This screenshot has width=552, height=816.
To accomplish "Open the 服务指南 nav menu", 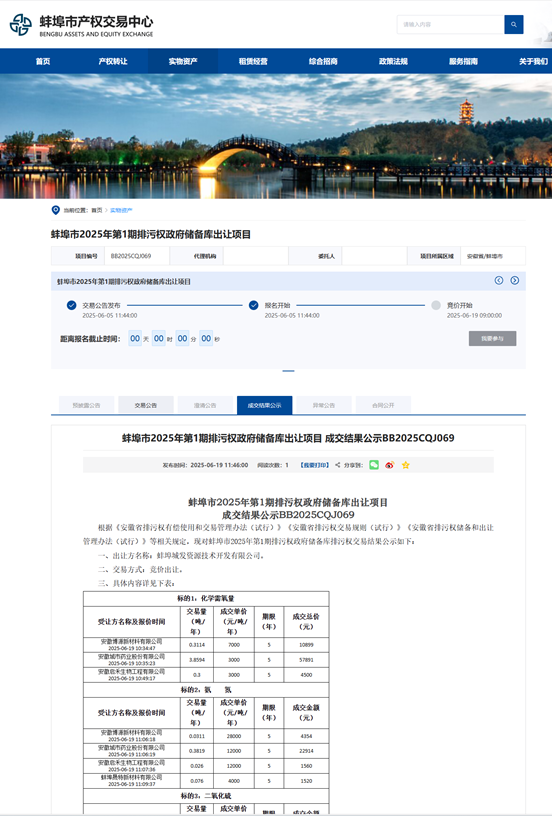I will pyautogui.click(x=463, y=61).
